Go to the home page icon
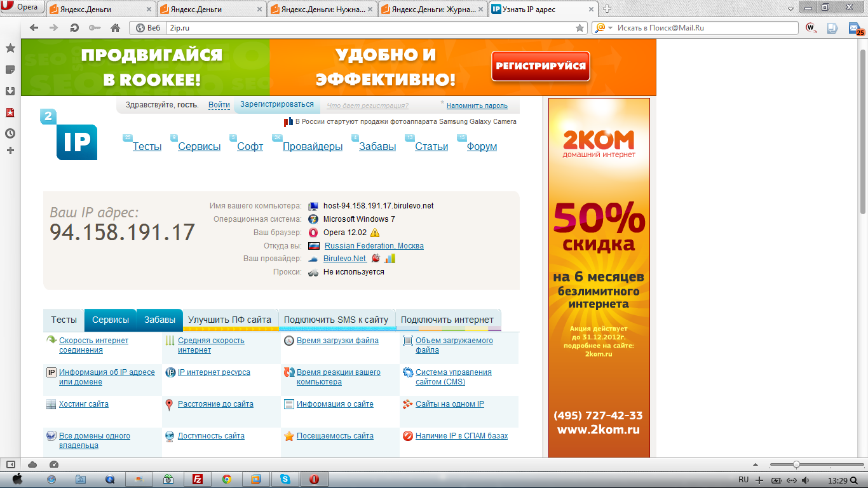This screenshot has width=868, height=488. pos(115,28)
